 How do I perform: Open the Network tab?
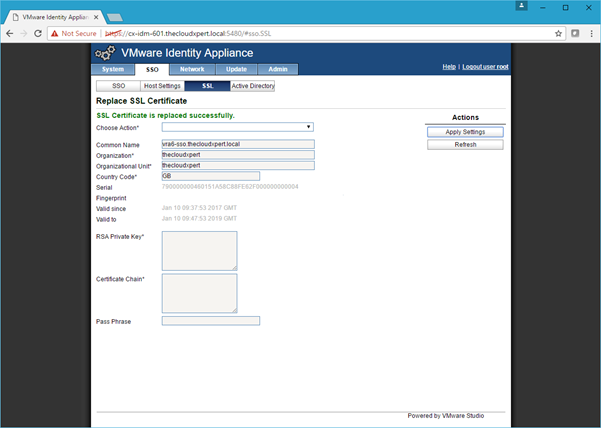coord(193,69)
